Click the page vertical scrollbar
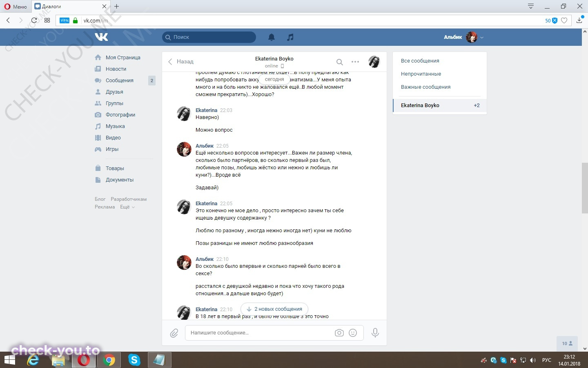This screenshot has width=588, height=368. (585, 188)
